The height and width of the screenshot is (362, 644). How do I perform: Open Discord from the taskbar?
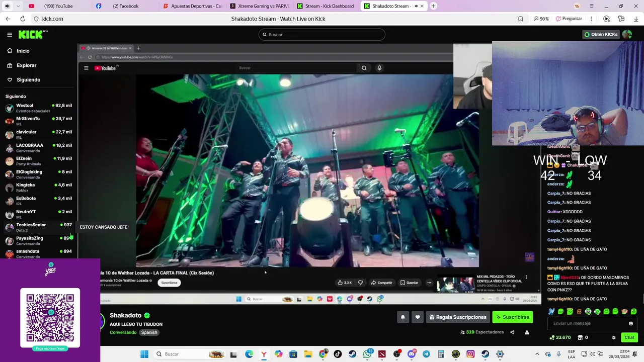pos(412,354)
